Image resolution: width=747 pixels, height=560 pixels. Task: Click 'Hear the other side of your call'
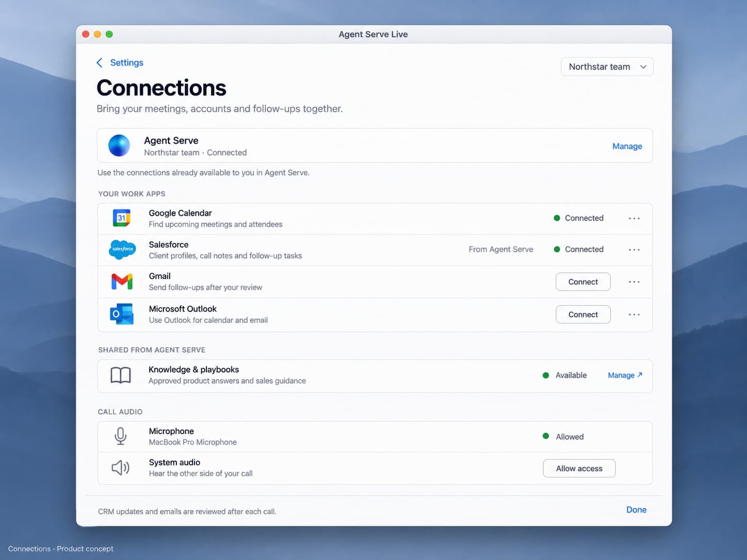[201, 474]
